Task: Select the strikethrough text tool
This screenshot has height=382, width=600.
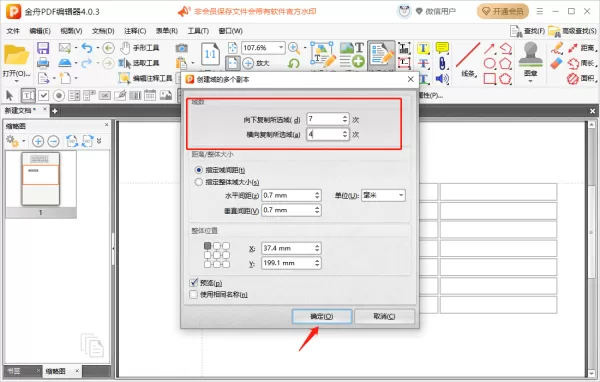Action: [423, 63]
